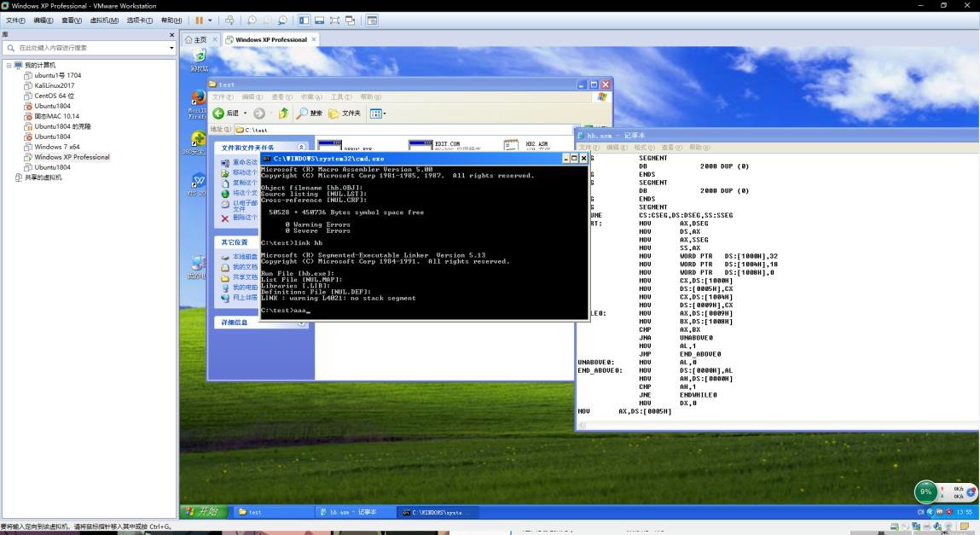The height and width of the screenshot is (535, 980).
Task: Click the 文件夹 folders button in explorer
Action: (x=345, y=113)
